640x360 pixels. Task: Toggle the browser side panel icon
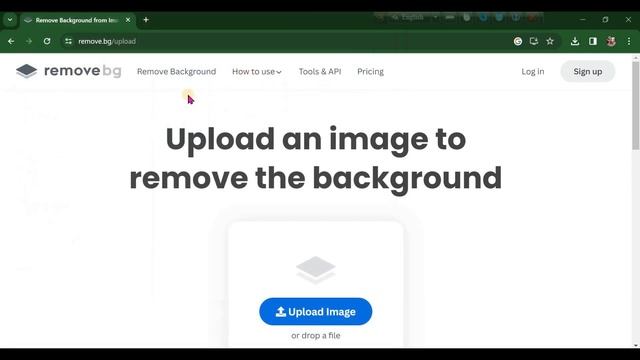[x=593, y=41]
